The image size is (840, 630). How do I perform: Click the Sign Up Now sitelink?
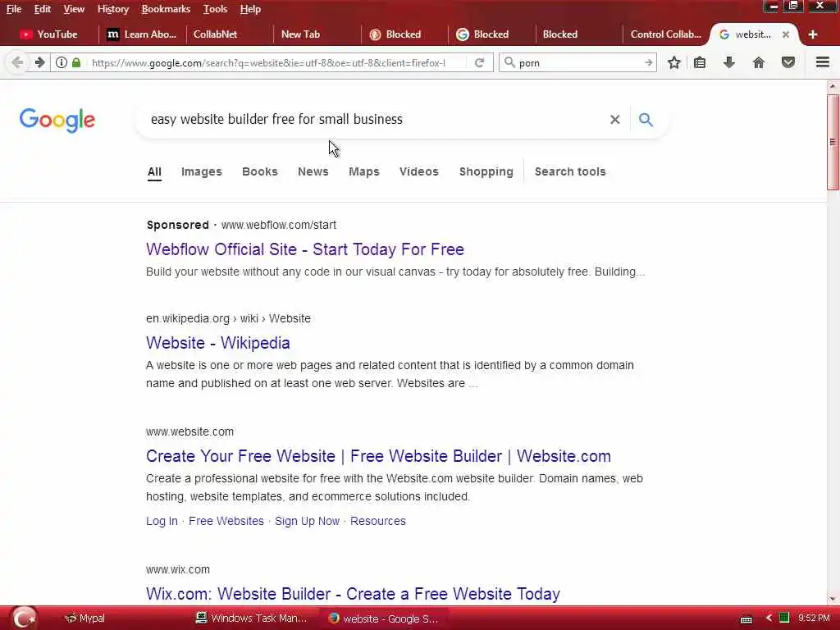click(x=307, y=521)
